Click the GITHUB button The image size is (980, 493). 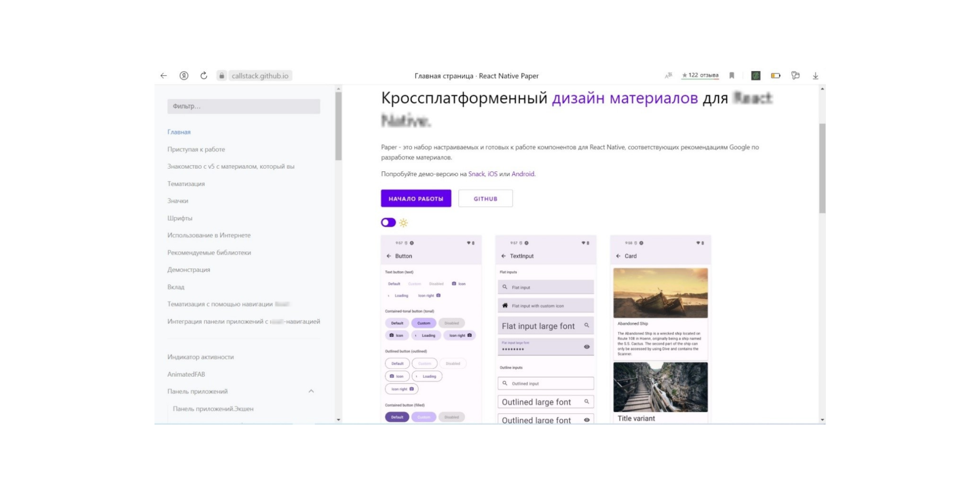click(485, 199)
